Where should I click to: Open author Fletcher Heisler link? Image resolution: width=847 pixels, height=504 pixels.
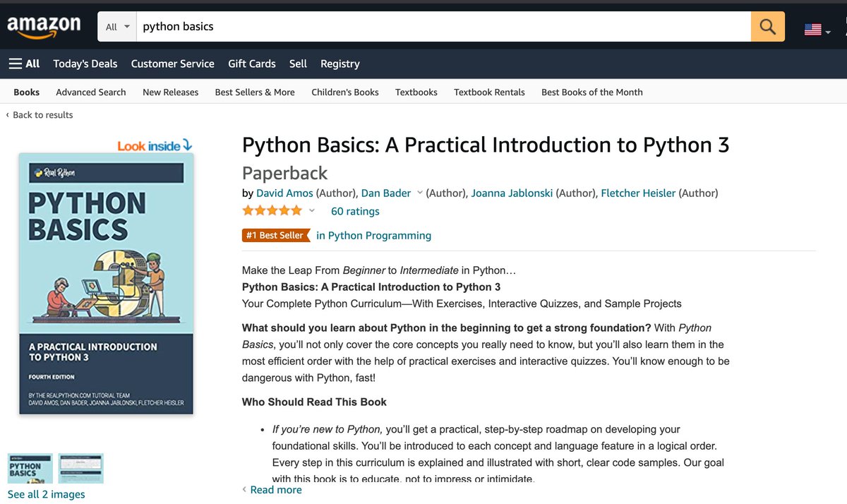(x=638, y=193)
